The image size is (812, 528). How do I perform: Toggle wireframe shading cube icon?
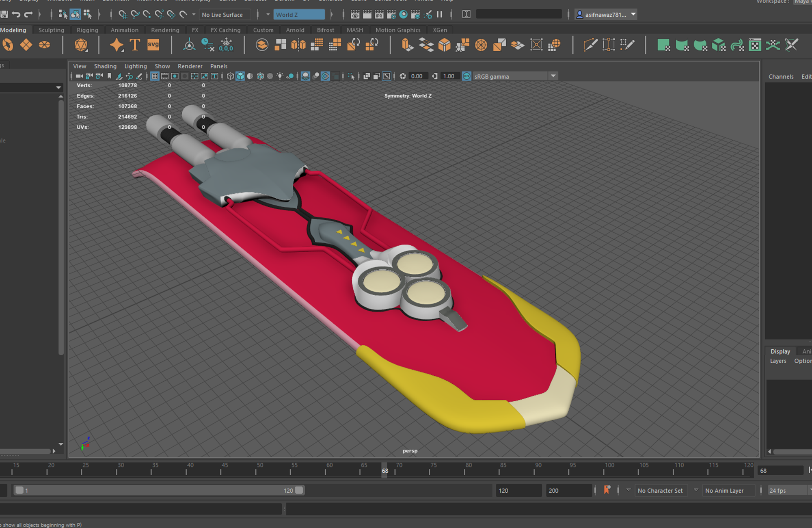[x=230, y=76]
